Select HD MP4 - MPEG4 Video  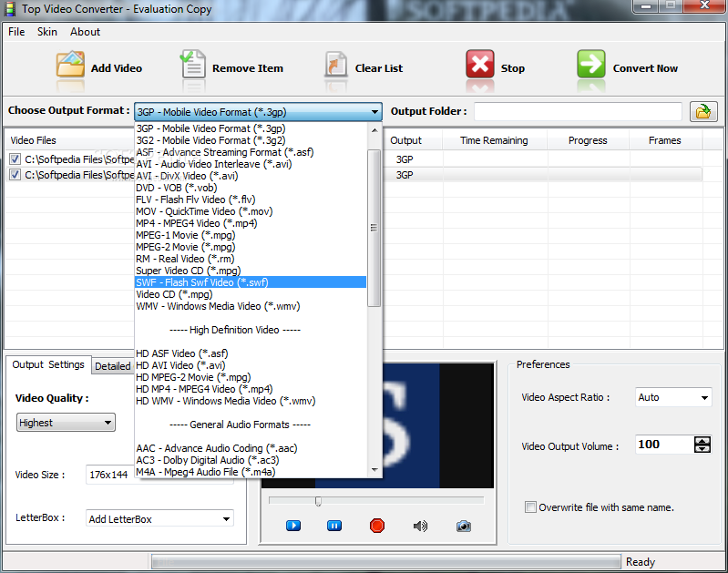(x=251, y=389)
